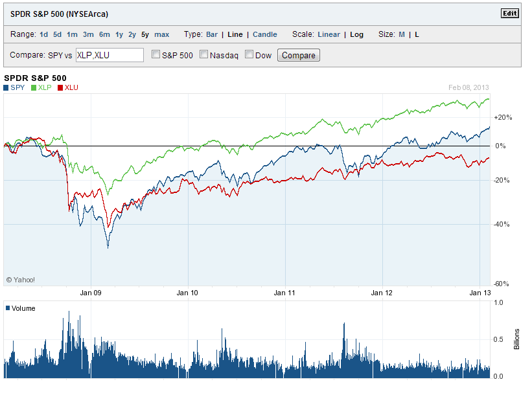Set range to 1y
The image size is (532, 395).
click(119, 34)
